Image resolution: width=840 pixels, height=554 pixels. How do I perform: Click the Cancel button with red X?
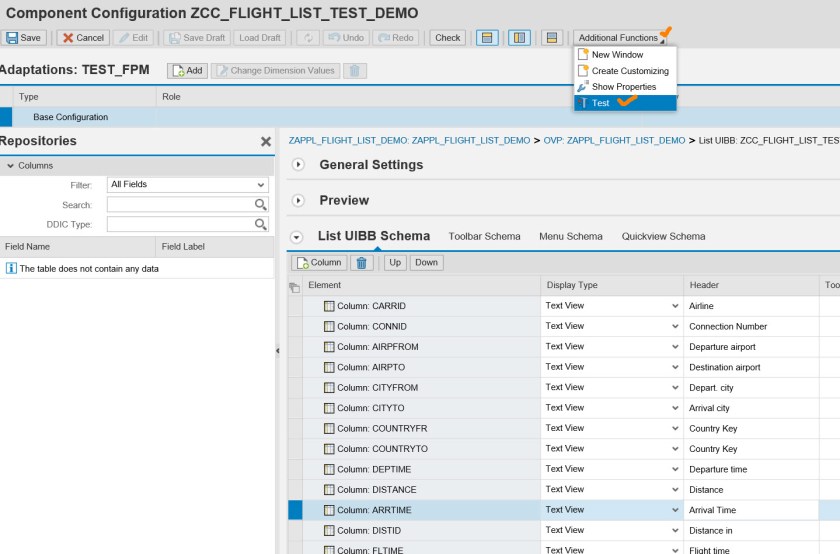click(82, 38)
